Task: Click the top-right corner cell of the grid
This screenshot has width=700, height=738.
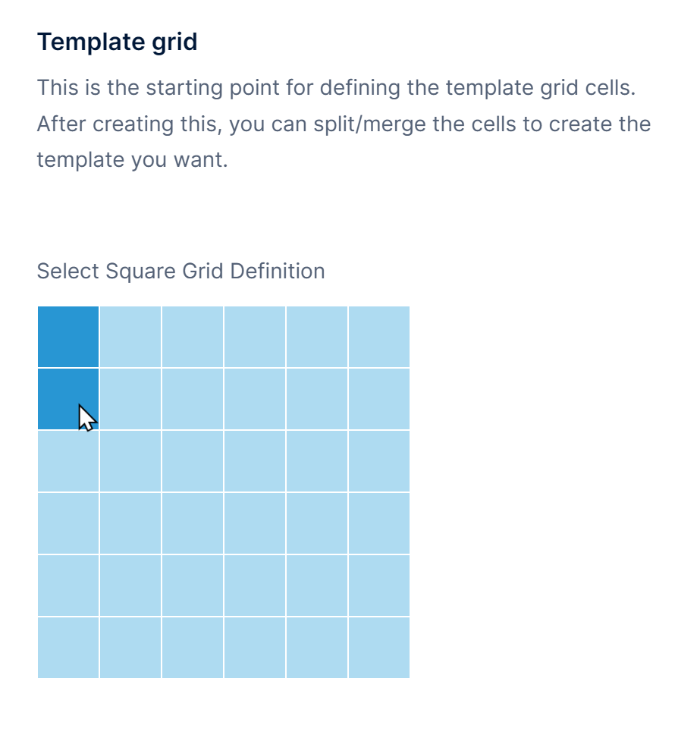Action: 379,336
